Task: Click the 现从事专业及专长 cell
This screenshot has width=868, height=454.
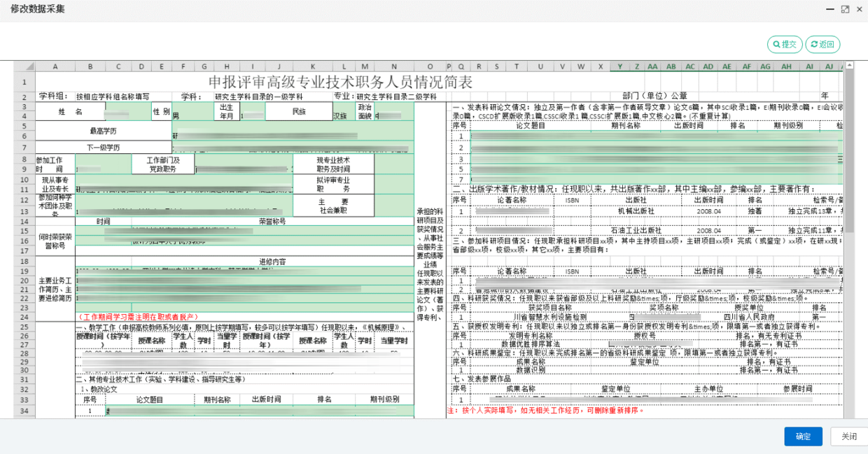Action: click(x=55, y=185)
